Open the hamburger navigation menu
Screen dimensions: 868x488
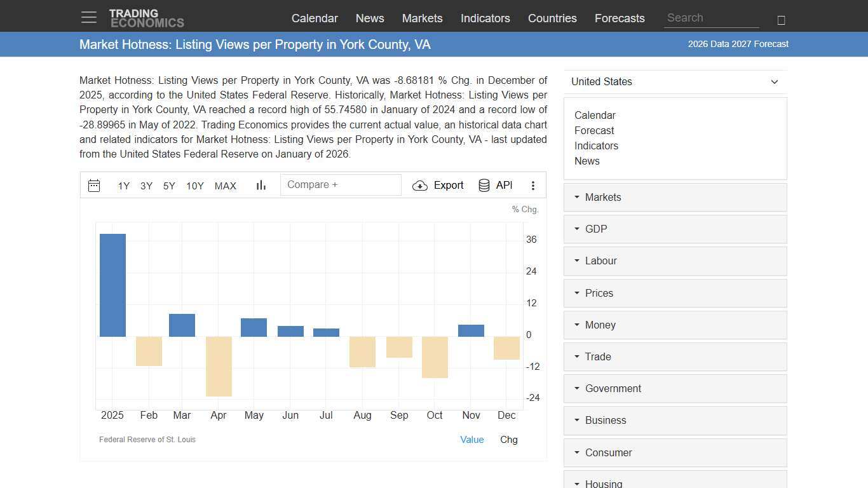click(88, 17)
